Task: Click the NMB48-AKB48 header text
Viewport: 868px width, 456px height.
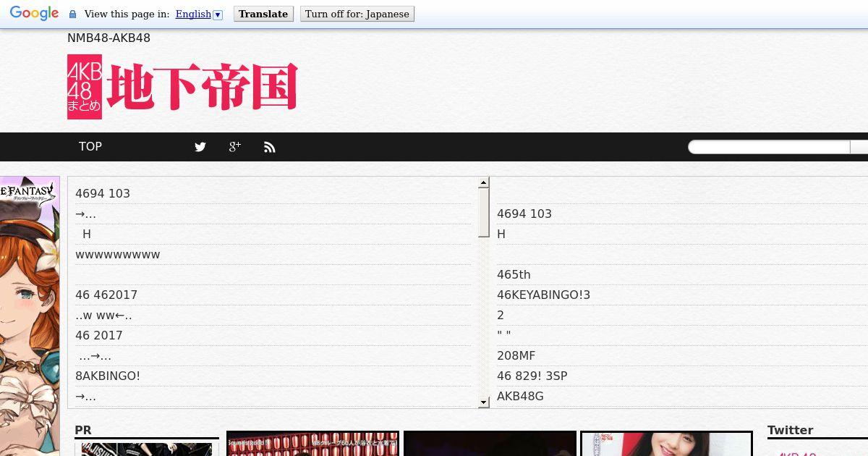Action: click(x=109, y=38)
